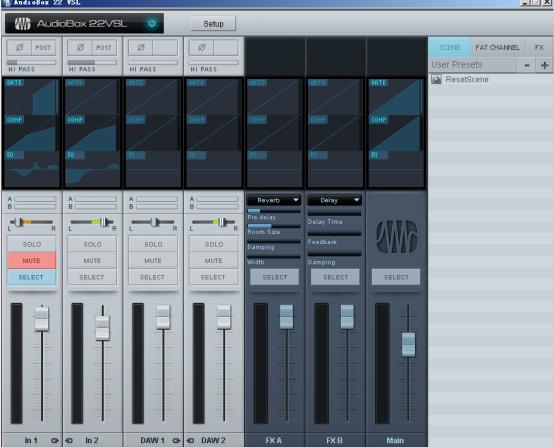Click the FX A volume fader

tap(287, 317)
